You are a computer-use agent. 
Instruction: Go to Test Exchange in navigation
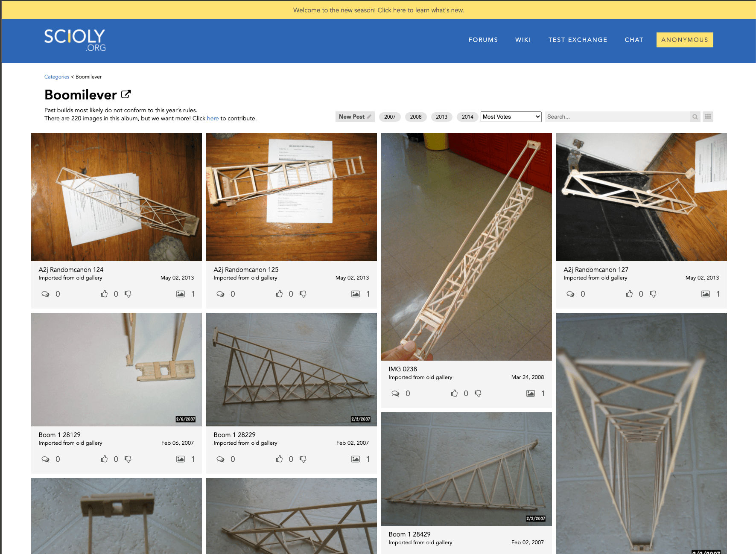click(578, 40)
